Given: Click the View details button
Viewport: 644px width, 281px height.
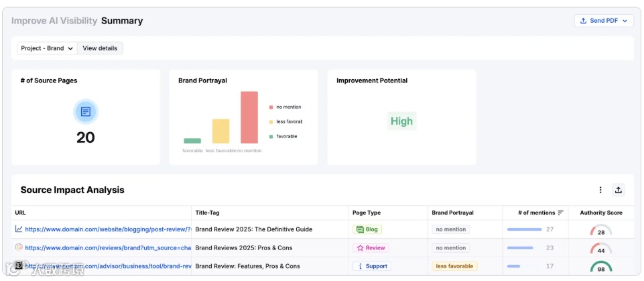Looking at the screenshot, I should click(100, 48).
